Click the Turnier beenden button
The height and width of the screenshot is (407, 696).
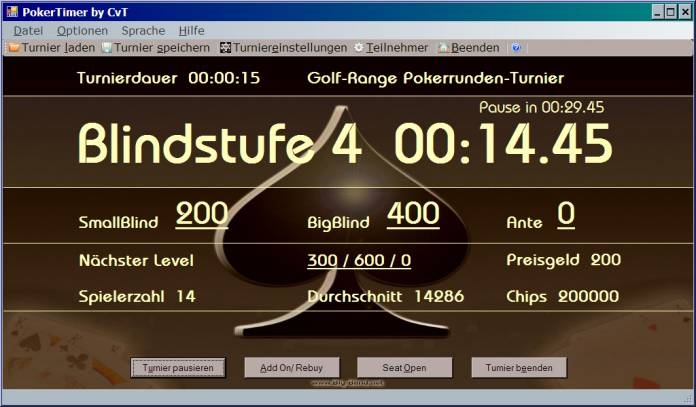(x=519, y=368)
